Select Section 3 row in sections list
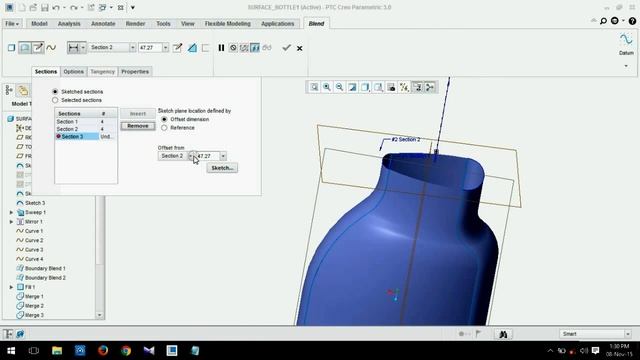Screen dimensions: 640x360 coord(86,136)
